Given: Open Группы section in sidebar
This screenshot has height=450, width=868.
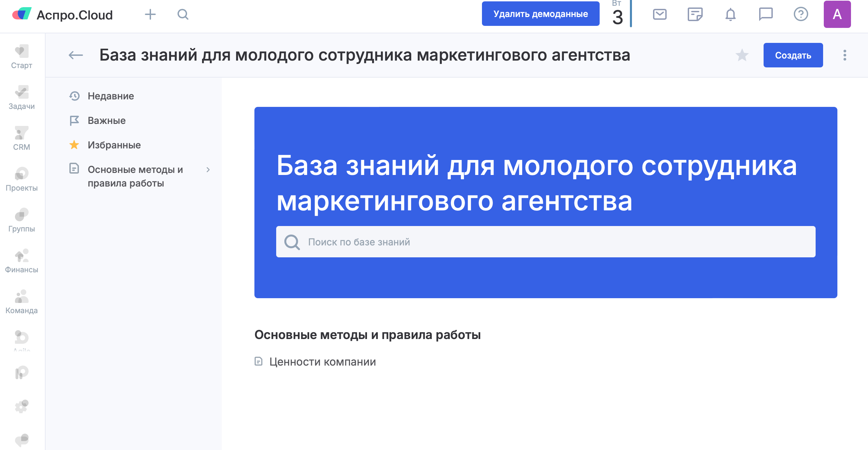Looking at the screenshot, I should pos(22,220).
